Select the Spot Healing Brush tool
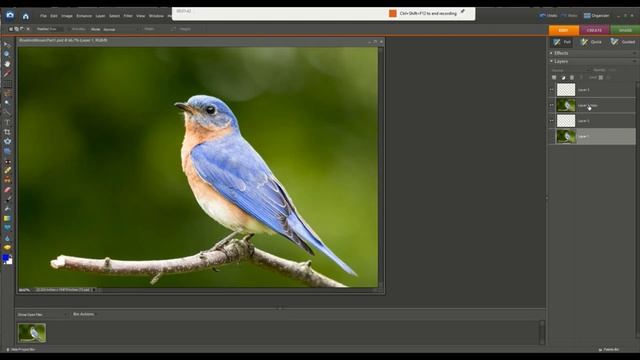 click(7, 170)
